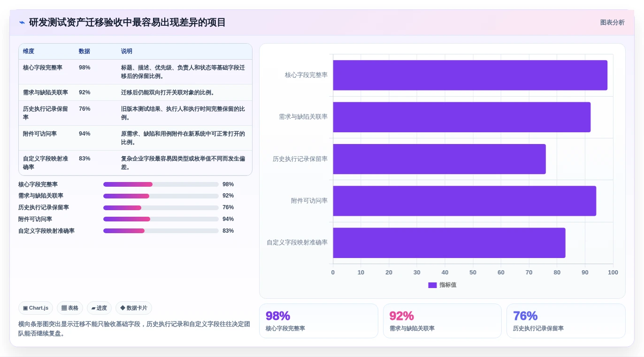This screenshot has width=644, height=357.
Task: Click the 80 tick on the chart axis
Action: [557, 272]
